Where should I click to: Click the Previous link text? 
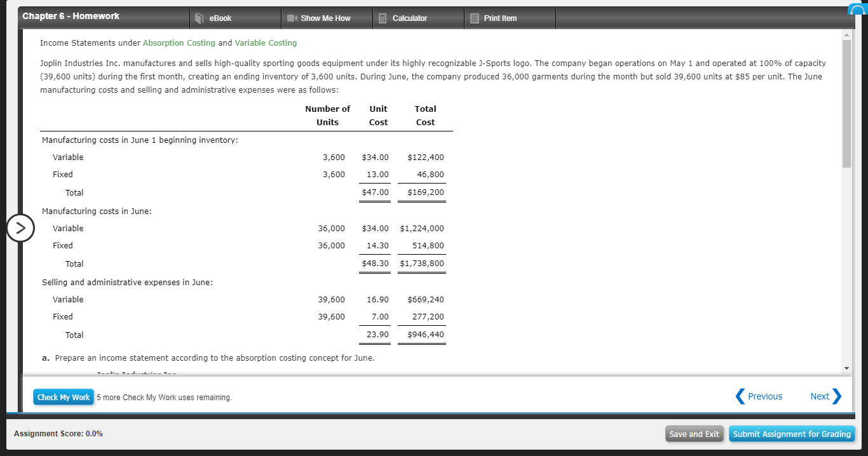coord(765,396)
